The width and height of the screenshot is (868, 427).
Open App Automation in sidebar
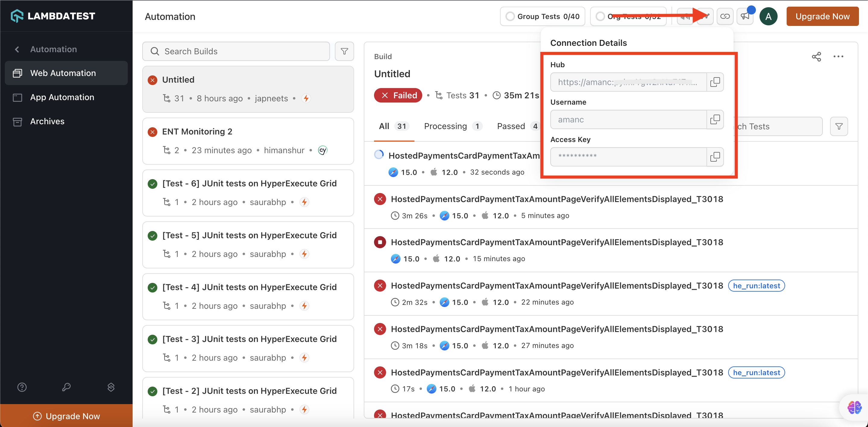pos(62,97)
